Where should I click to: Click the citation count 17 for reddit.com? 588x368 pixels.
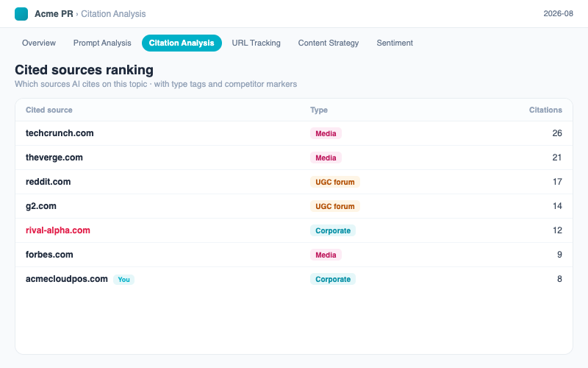coord(557,182)
